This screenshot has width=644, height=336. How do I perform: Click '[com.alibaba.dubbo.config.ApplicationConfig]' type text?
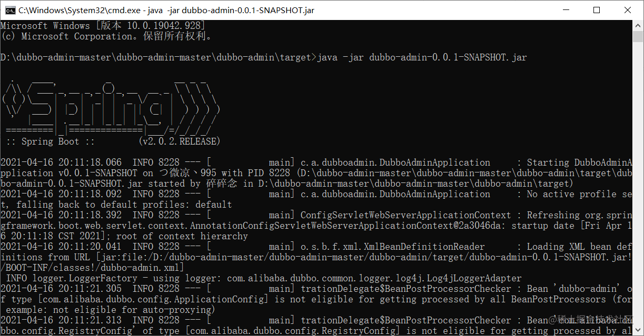153,299
